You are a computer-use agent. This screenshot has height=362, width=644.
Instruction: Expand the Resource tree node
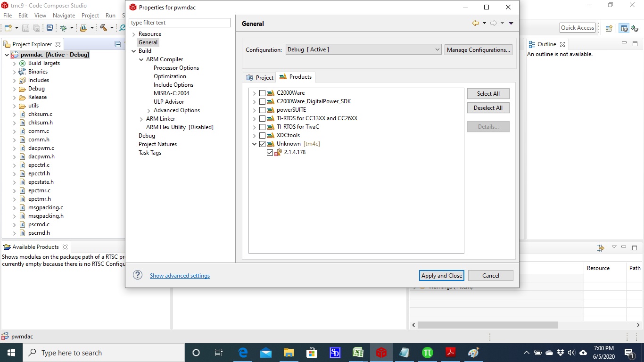(134, 34)
